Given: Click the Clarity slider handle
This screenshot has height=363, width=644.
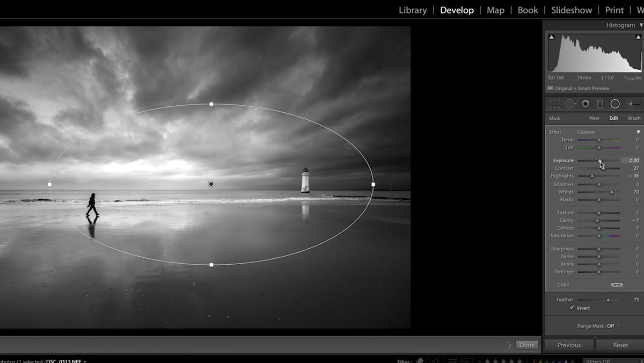Looking at the screenshot, I should pyautogui.click(x=597, y=220).
